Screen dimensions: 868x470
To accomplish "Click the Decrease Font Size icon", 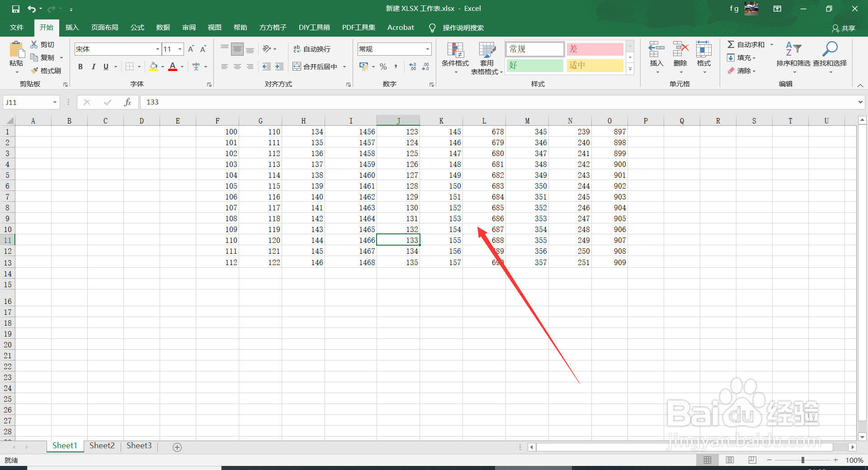I will pyautogui.click(x=203, y=49).
